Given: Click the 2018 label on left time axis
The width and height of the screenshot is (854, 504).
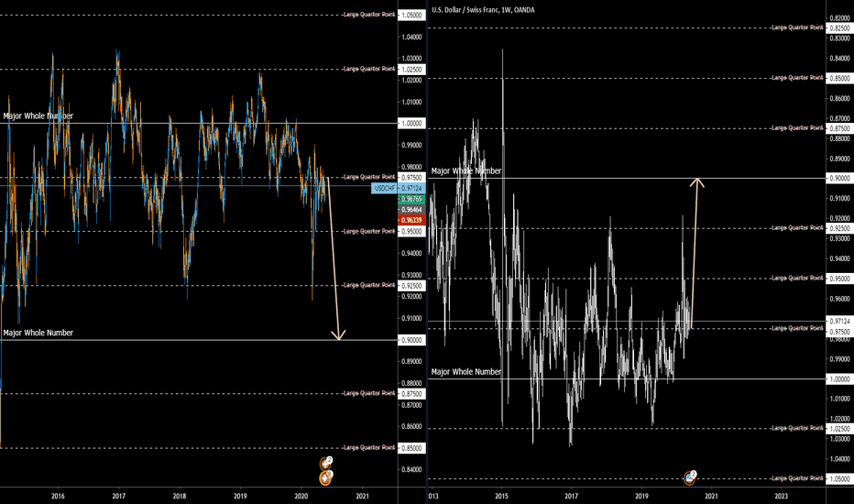Looking at the screenshot, I should (x=180, y=496).
